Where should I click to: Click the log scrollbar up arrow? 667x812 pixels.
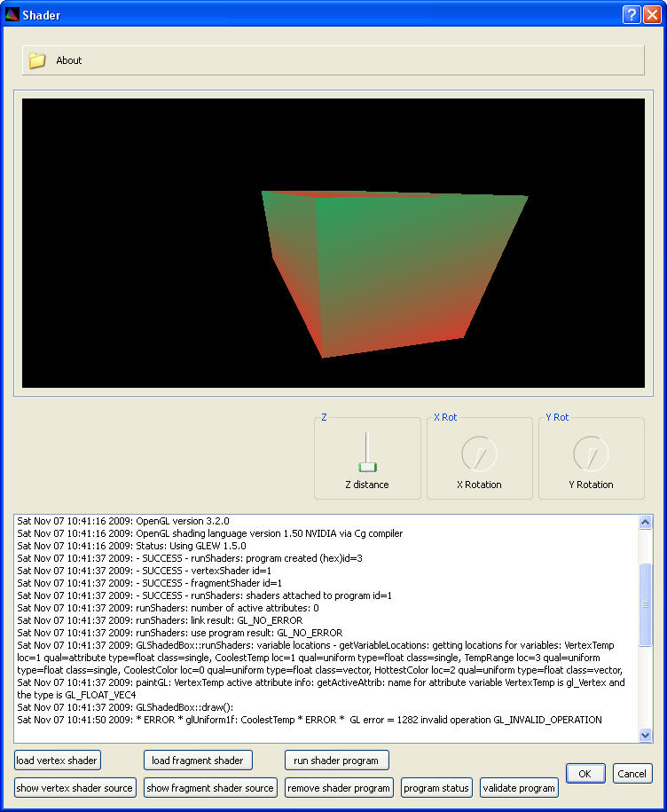(645, 522)
